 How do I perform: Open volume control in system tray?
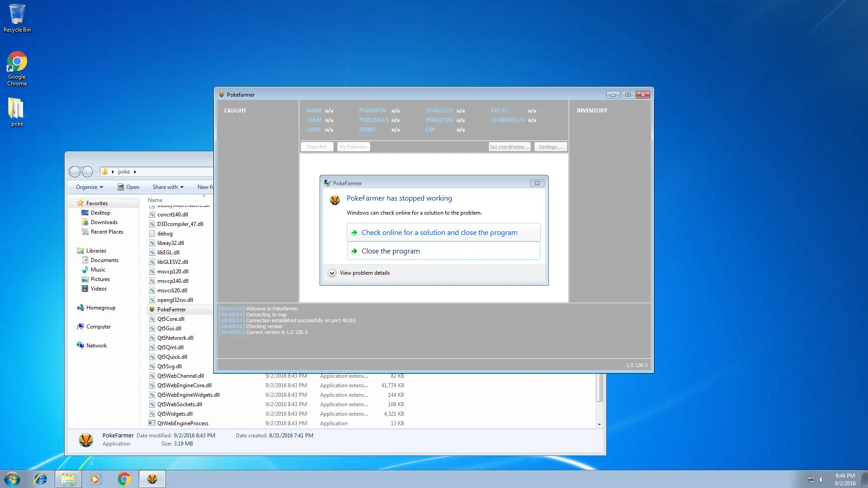click(822, 479)
